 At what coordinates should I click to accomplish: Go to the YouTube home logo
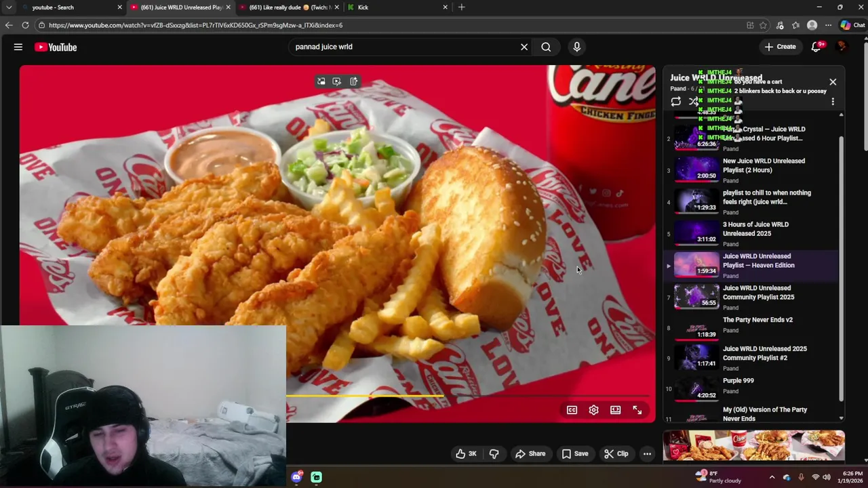tap(56, 47)
